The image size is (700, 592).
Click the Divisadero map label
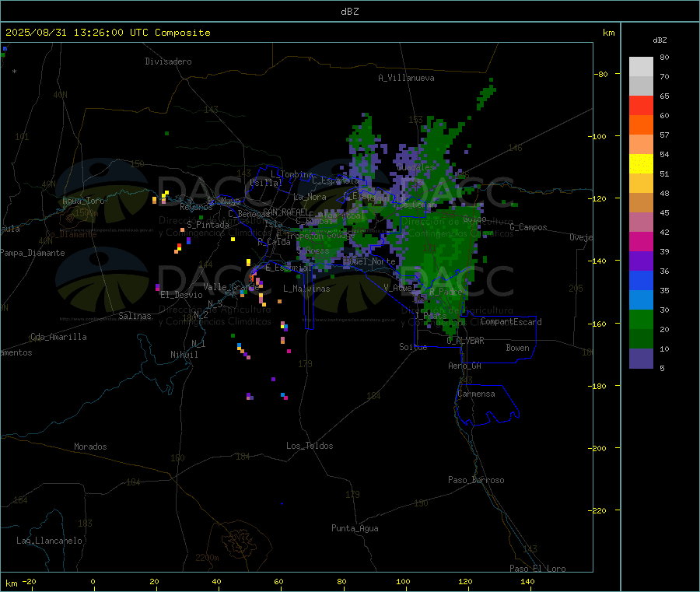pos(168,61)
